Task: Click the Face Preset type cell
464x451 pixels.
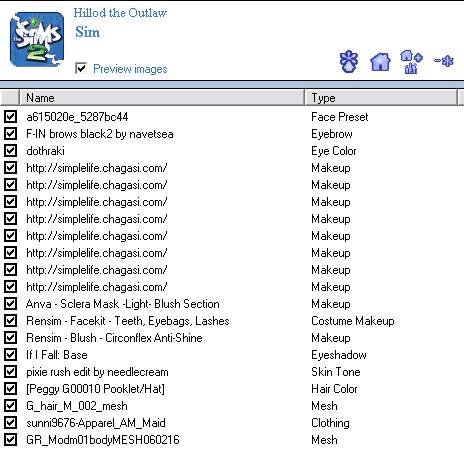Action: point(340,117)
